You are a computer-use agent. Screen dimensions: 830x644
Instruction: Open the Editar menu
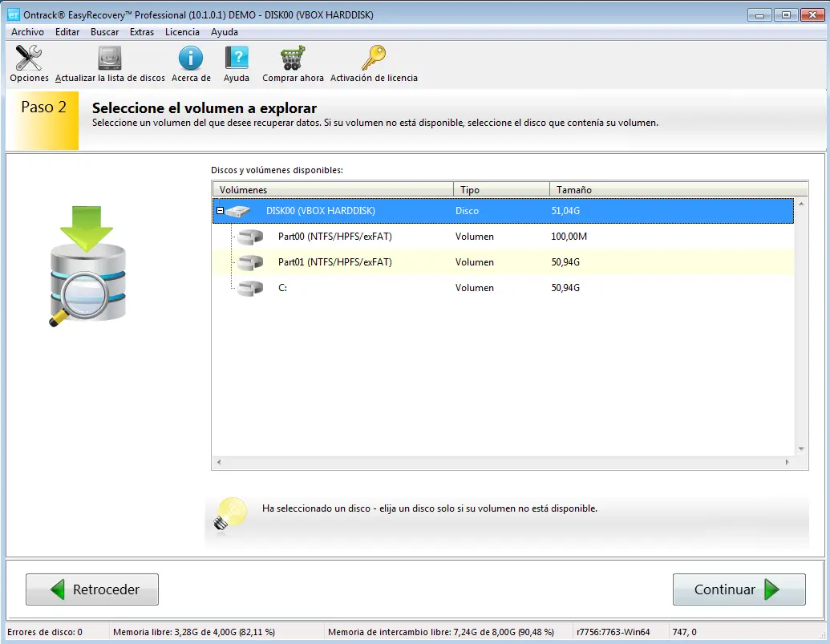tap(67, 32)
